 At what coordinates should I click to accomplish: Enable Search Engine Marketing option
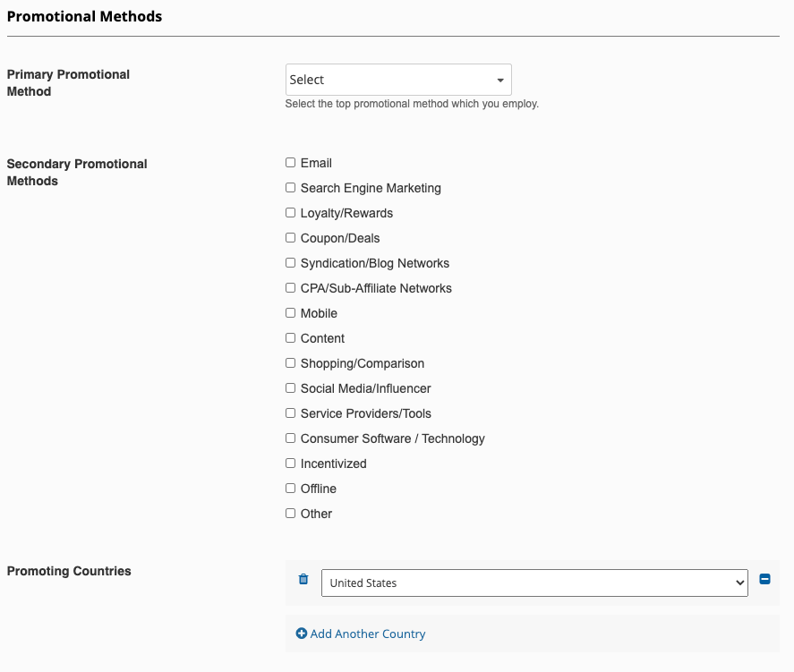[290, 188]
